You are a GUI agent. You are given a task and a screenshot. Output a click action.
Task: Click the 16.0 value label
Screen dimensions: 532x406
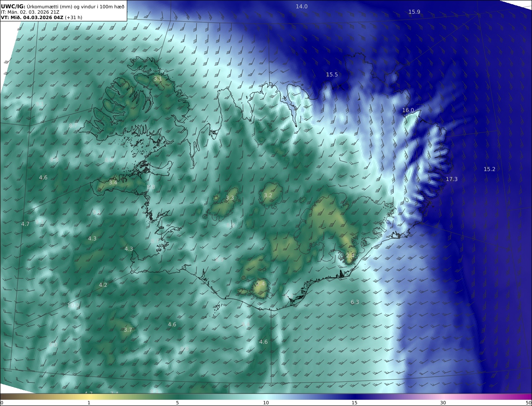point(408,110)
